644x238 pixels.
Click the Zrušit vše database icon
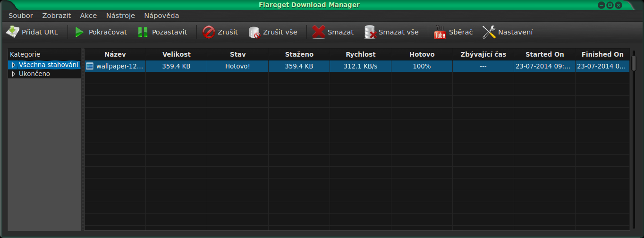click(x=254, y=32)
